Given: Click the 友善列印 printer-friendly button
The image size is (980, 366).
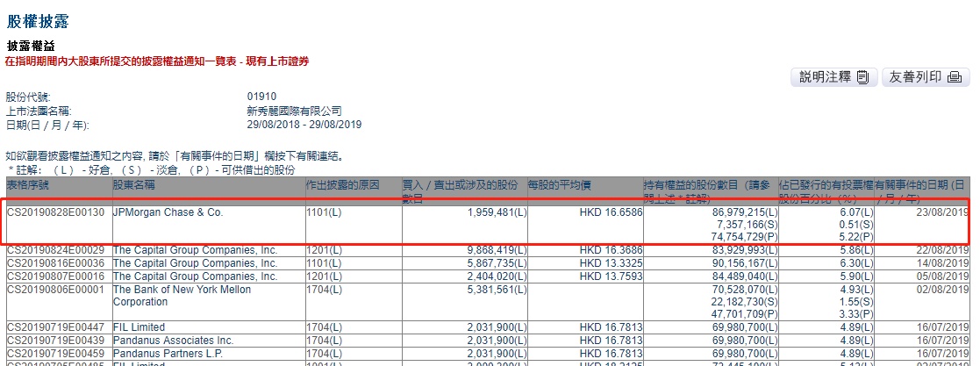Looking at the screenshot, I should coord(925,77).
